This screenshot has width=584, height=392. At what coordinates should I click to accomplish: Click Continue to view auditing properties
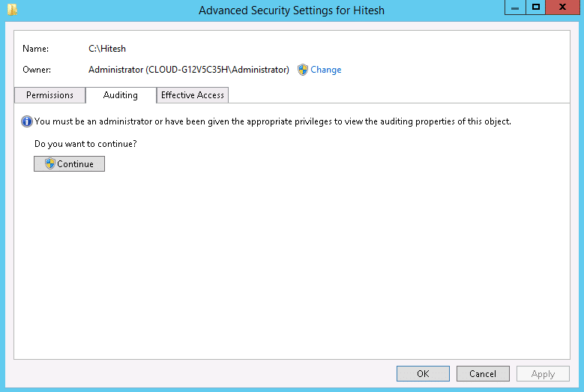69,164
